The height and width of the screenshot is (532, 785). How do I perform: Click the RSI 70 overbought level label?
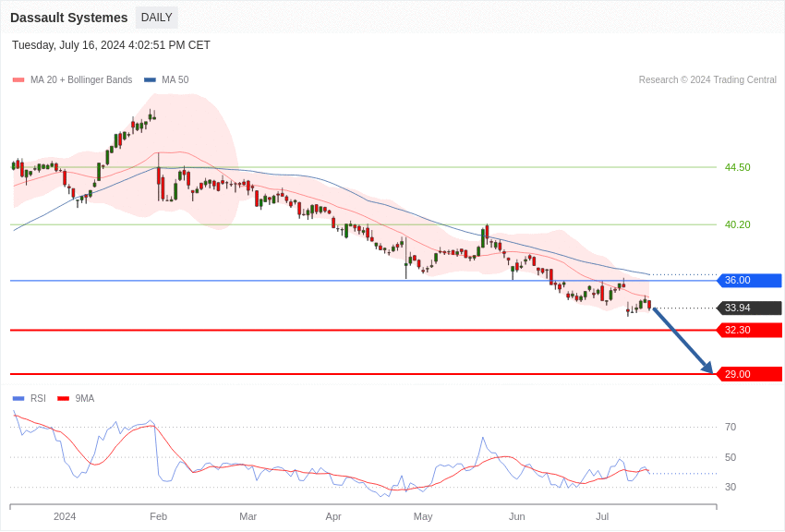point(731,427)
